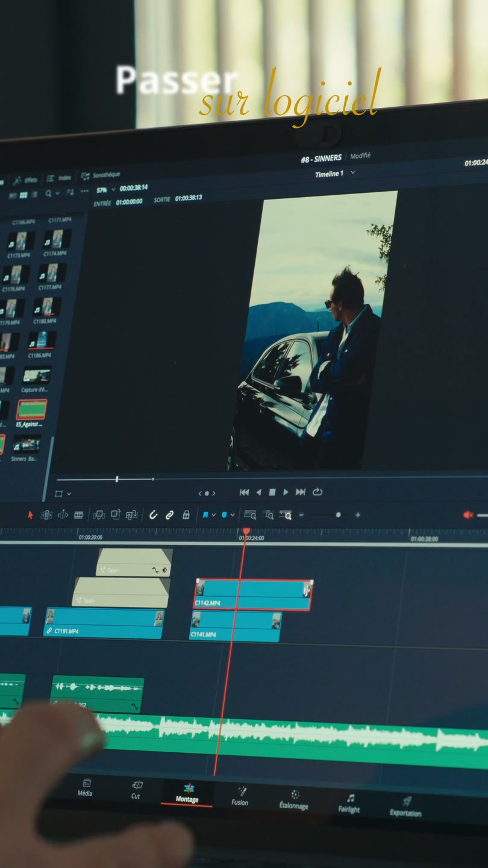Image resolution: width=488 pixels, height=868 pixels.
Task: Switch to the Exportation page
Action: pos(405,807)
